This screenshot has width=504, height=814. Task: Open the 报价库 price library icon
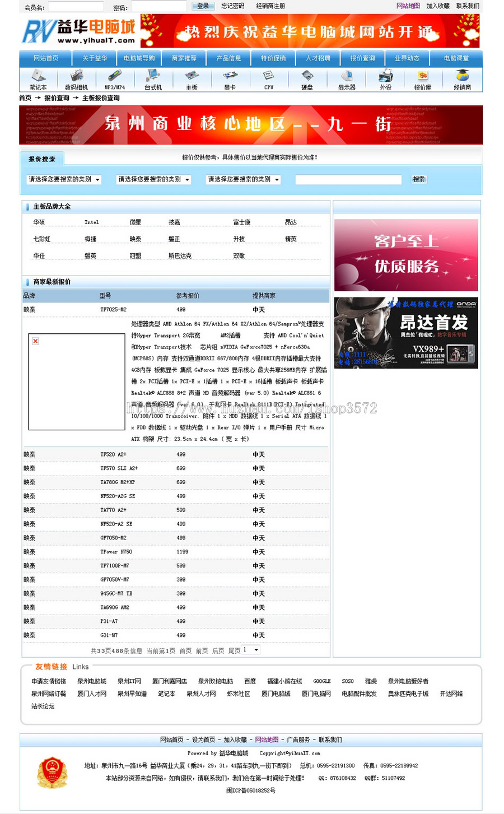click(423, 78)
